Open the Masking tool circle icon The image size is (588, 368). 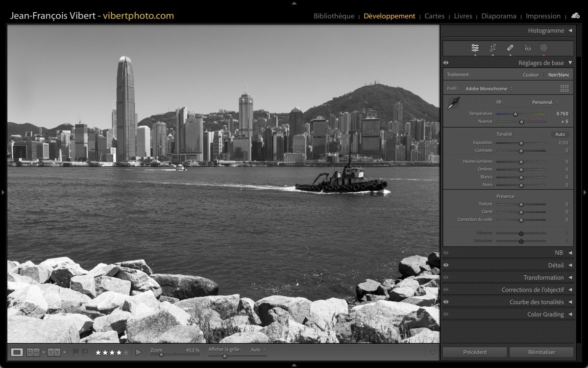tap(543, 48)
